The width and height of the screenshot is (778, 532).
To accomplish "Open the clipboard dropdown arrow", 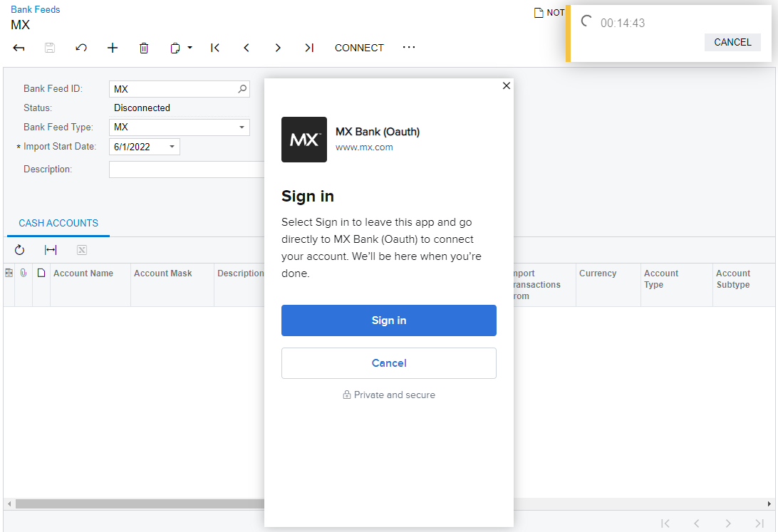I will coord(190,48).
